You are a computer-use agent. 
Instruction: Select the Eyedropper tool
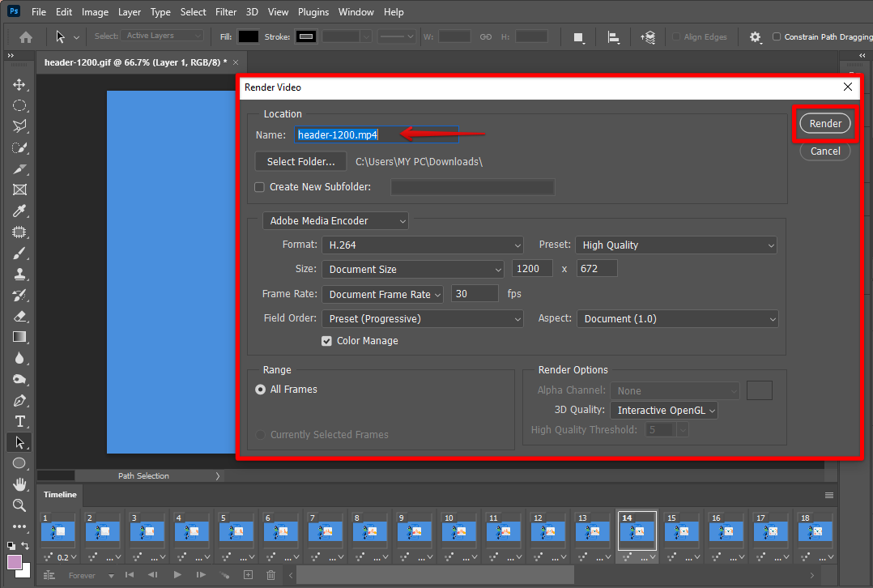pos(19,211)
